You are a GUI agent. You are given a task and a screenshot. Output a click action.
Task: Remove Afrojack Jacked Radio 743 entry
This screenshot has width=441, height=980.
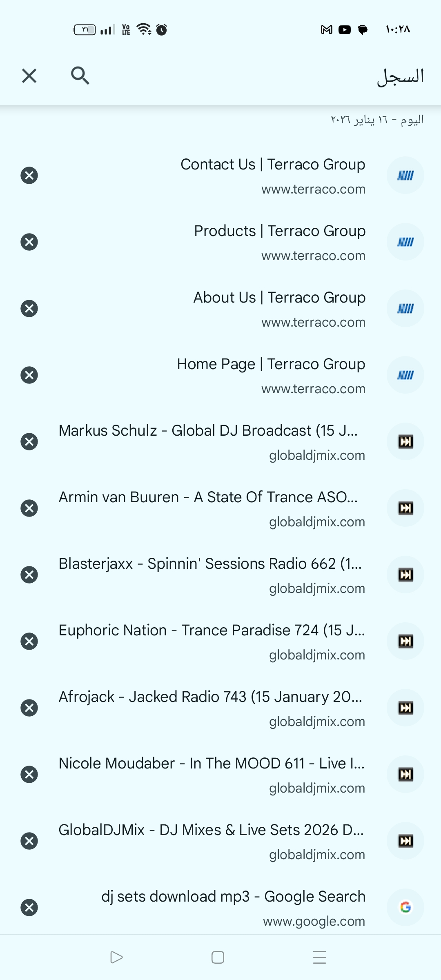click(29, 708)
